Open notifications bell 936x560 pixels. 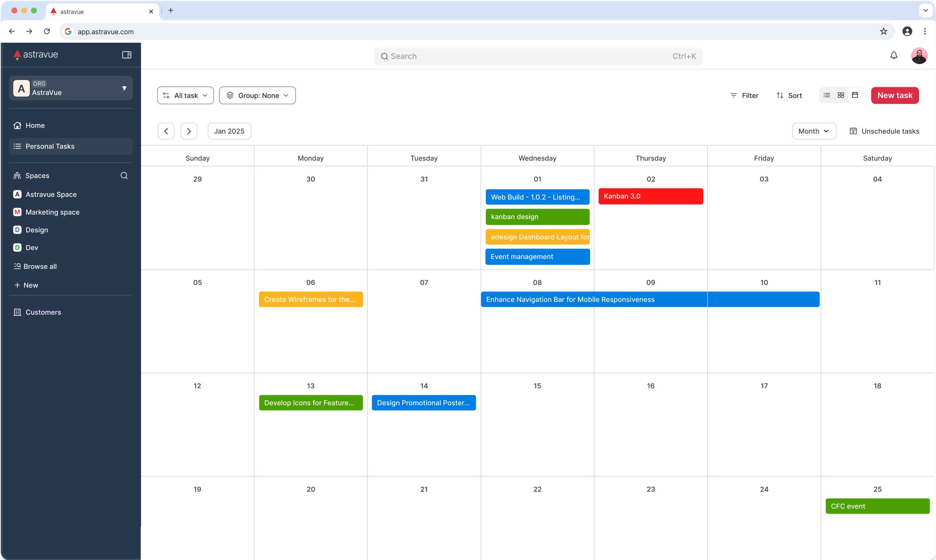(x=893, y=56)
